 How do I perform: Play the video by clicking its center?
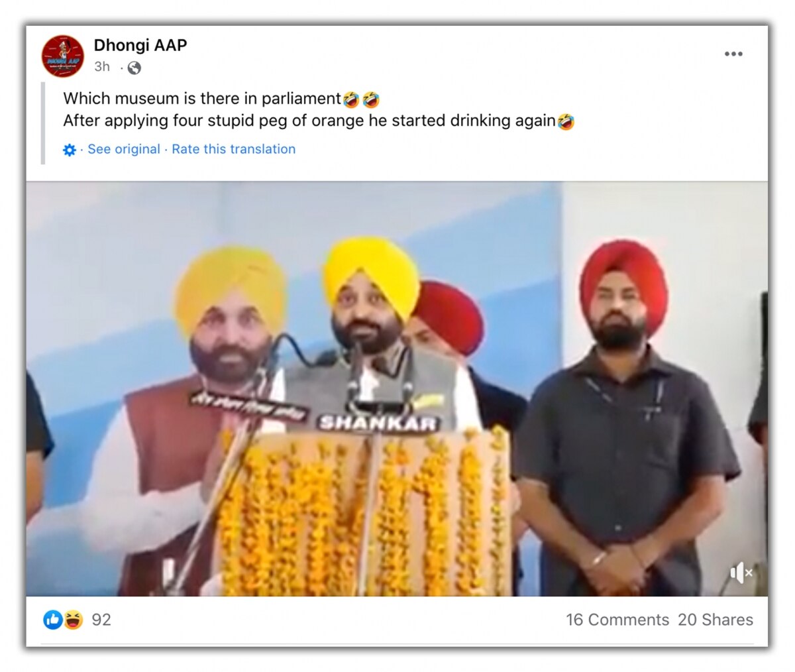(x=397, y=389)
